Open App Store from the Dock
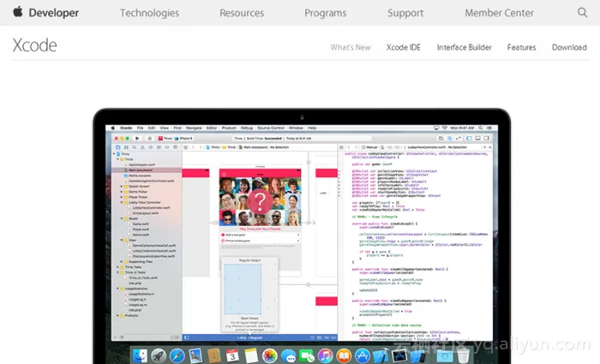Image resolution: width=600 pixels, height=364 pixels. tap(363, 355)
